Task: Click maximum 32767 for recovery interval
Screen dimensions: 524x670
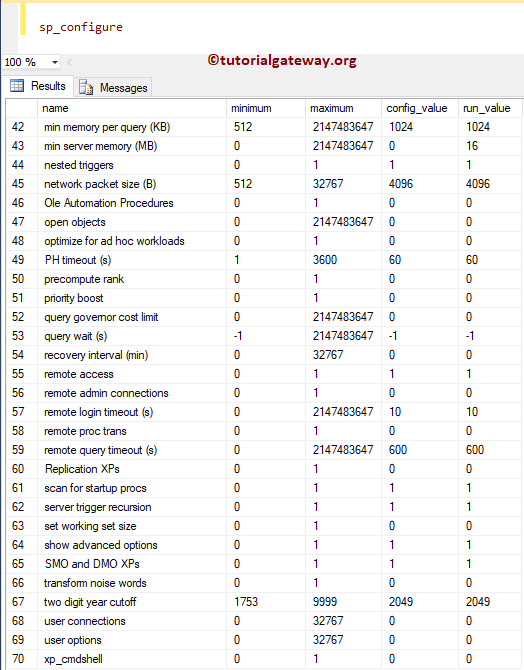Action: tap(343, 355)
